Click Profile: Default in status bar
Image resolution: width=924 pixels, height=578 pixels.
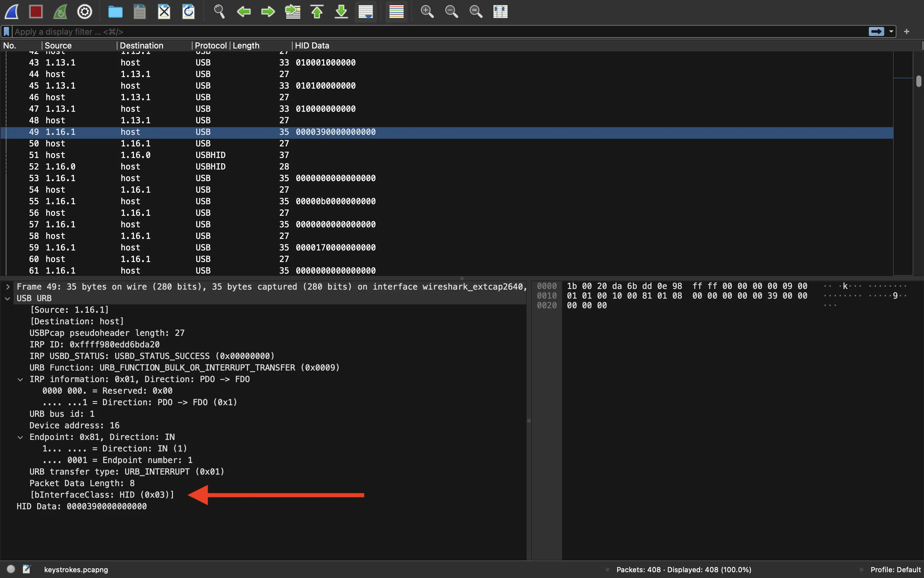point(895,570)
